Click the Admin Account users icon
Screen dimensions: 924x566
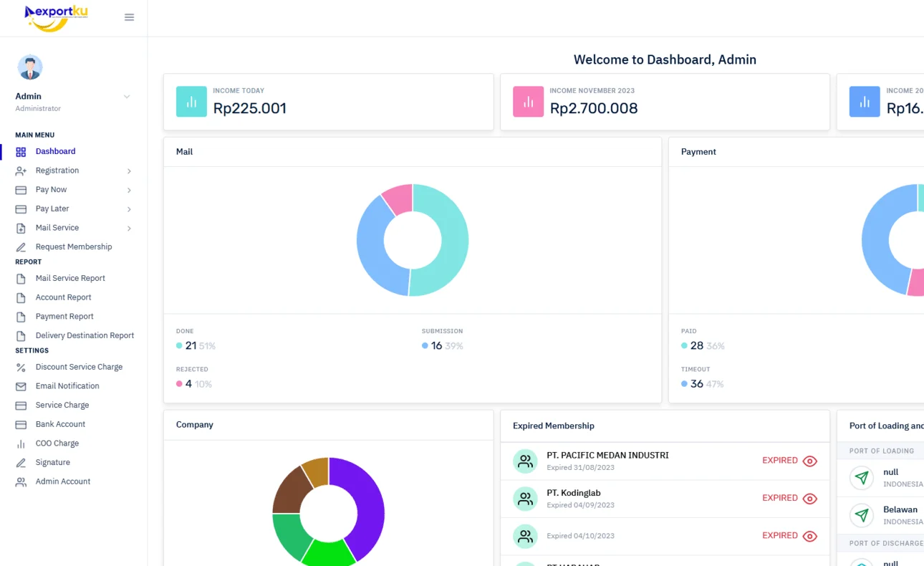[x=21, y=482]
